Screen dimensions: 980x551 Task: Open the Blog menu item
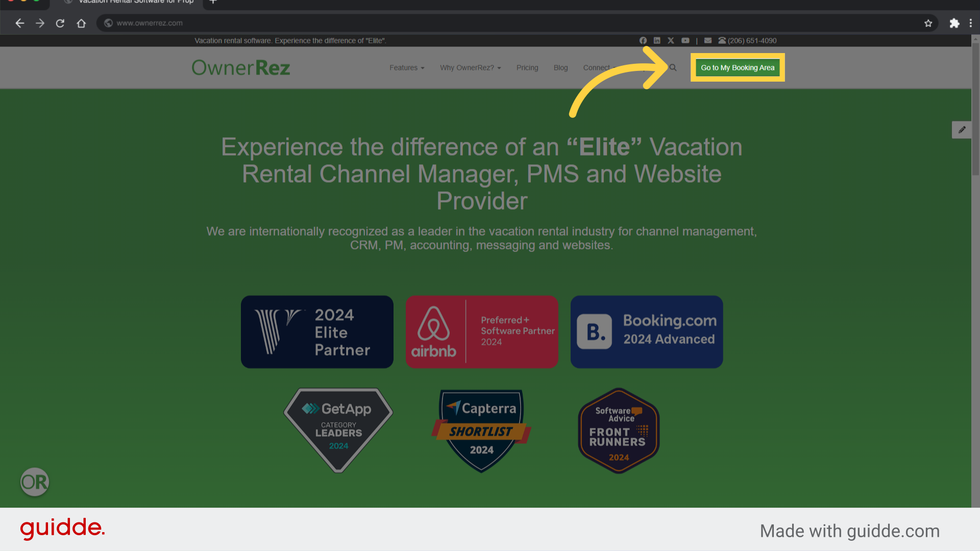[x=560, y=67]
